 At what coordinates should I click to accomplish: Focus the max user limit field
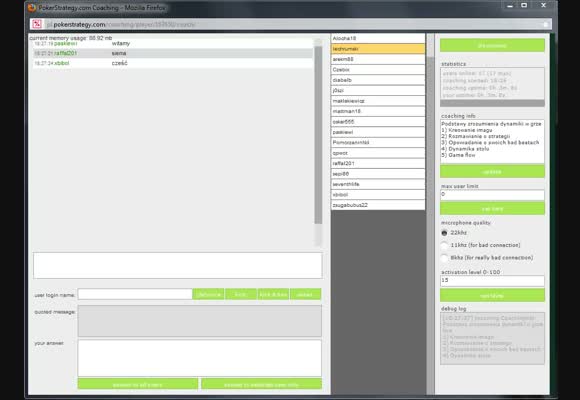click(x=492, y=195)
